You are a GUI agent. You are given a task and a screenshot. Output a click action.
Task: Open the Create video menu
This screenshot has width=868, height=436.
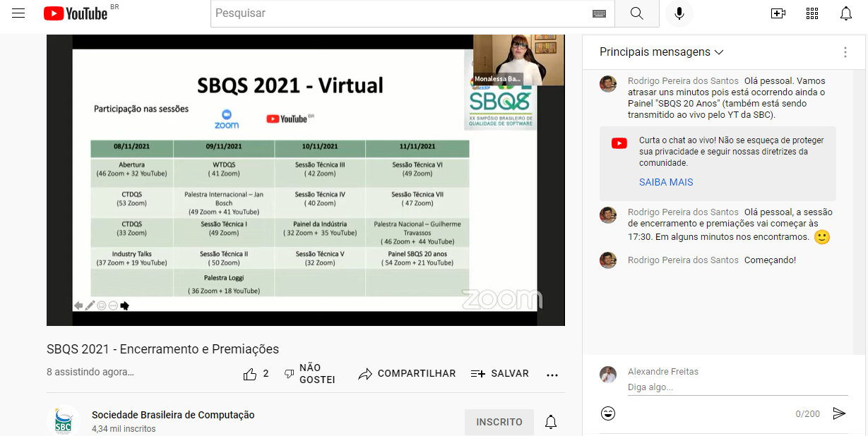pos(778,13)
